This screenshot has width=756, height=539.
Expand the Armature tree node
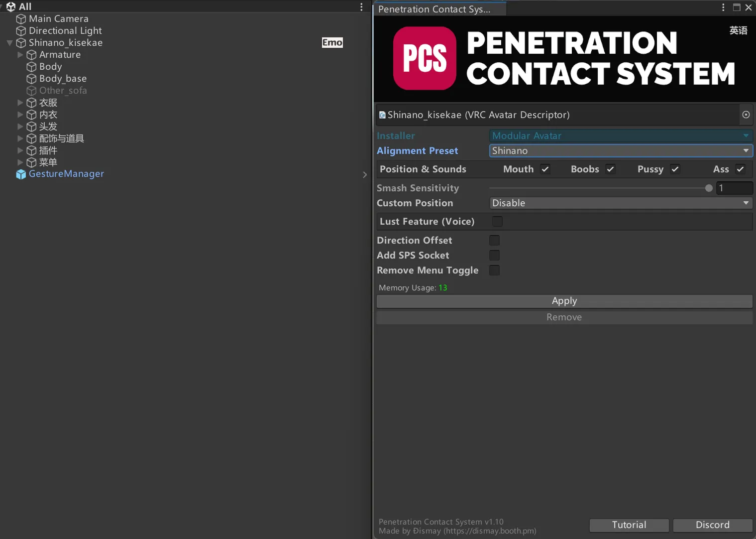pos(20,55)
